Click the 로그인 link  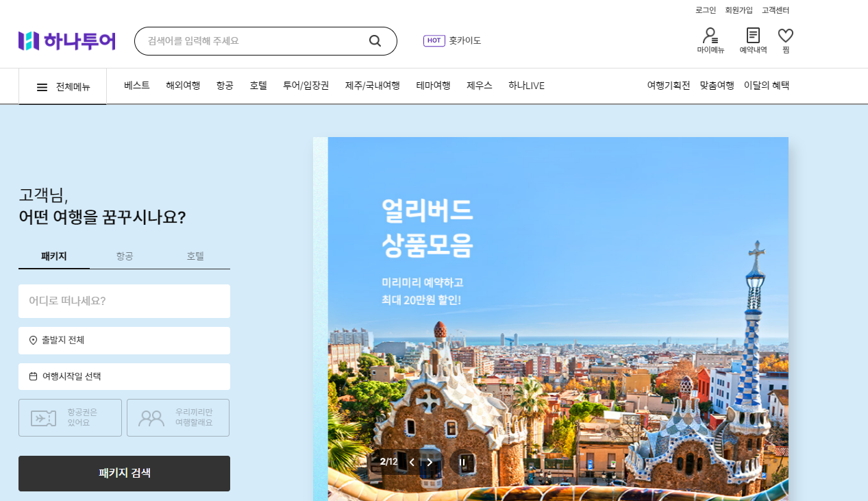pyautogui.click(x=706, y=10)
